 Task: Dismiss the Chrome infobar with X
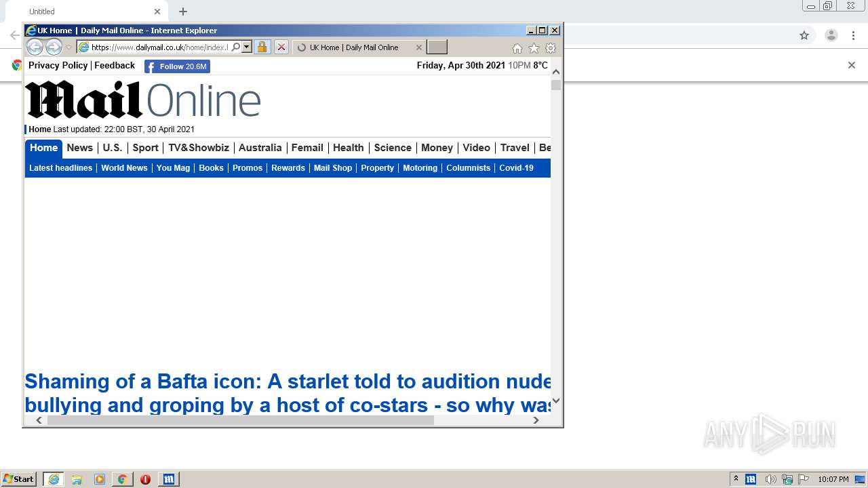tap(852, 65)
